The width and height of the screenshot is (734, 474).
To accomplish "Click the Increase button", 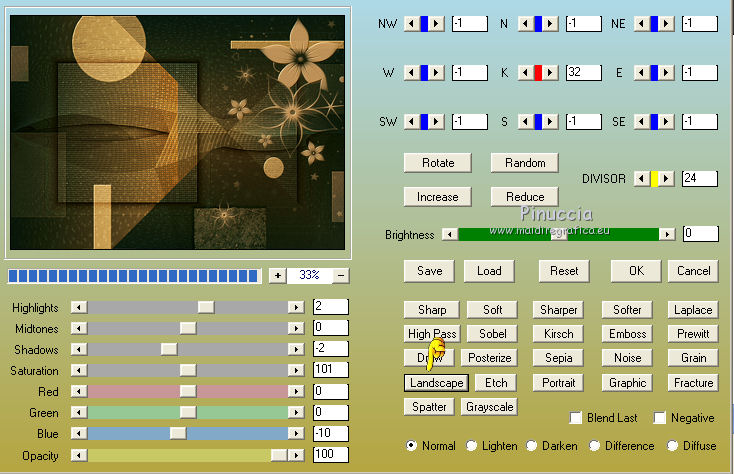I will pos(438,197).
